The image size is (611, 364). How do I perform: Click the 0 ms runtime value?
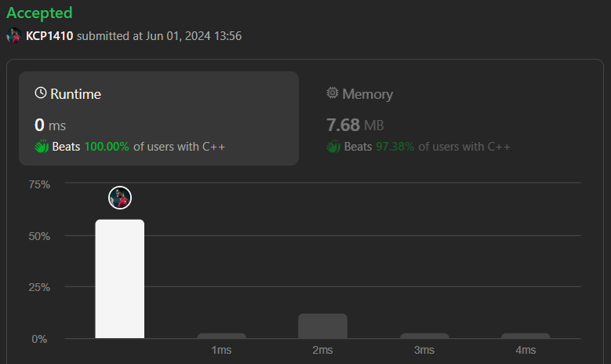[50, 125]
